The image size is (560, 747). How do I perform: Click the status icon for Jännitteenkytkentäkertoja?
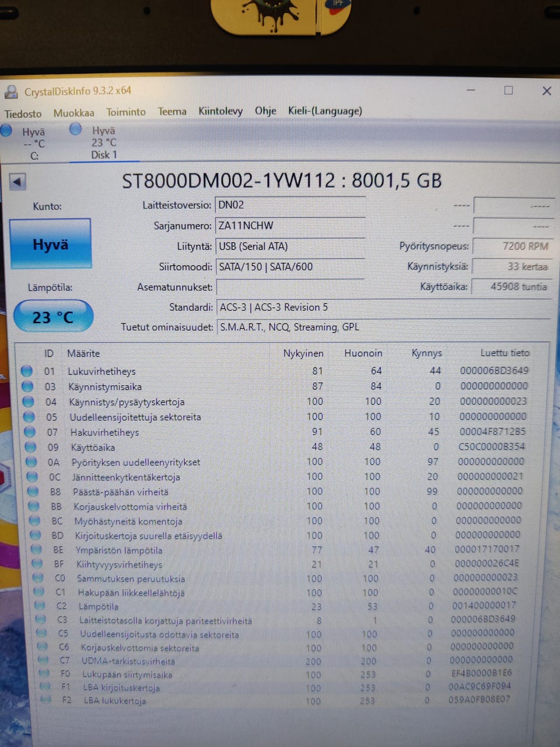coord(33,477)
